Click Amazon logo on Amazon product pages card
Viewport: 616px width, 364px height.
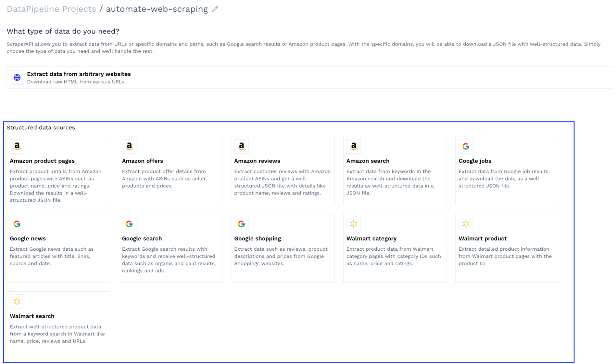[17, 146]
